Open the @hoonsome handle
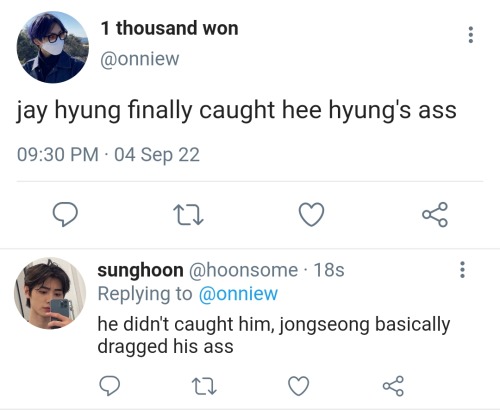The width and height of the screenshot is (500, 410). tap(244, 270)
